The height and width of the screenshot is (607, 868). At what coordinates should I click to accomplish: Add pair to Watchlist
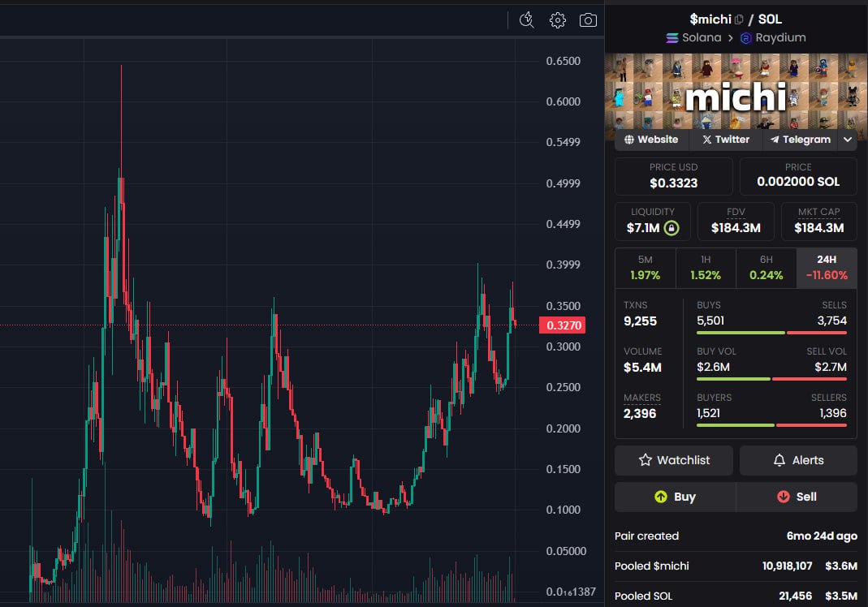pos(674,460)
